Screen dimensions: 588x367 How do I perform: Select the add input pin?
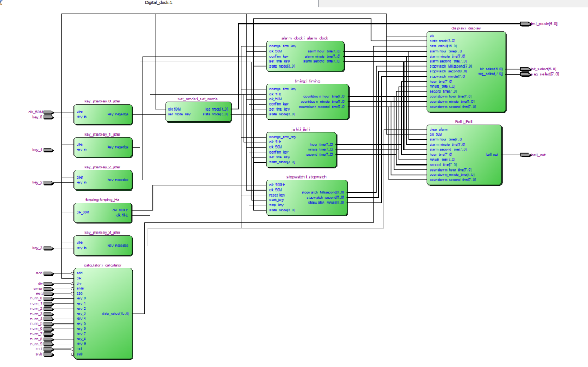(48, 273)
